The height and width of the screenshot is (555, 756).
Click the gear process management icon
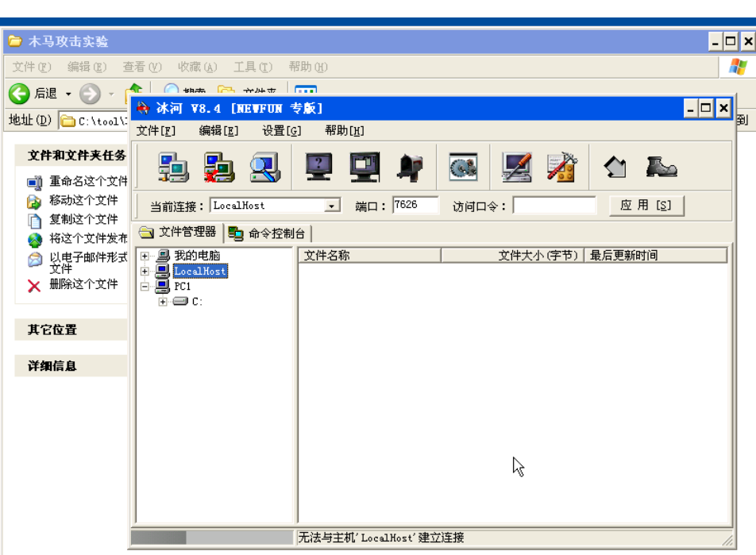[x=463, y=168]
